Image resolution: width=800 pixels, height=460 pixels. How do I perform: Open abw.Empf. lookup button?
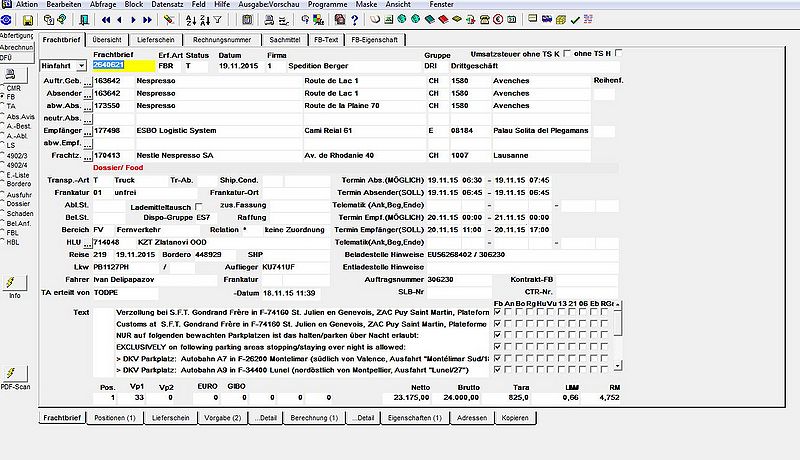pos(88,144)
